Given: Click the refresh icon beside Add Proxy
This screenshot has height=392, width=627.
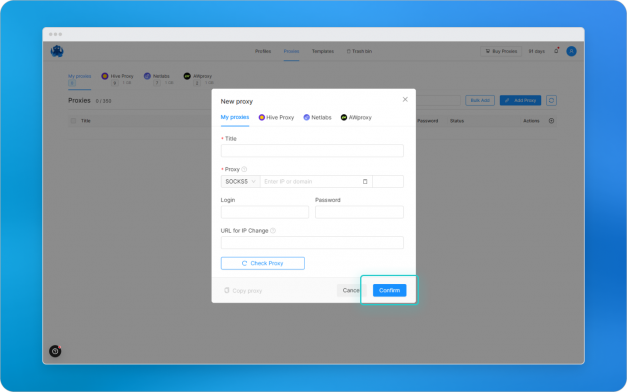Looking at the screenshot, I should click(x=551, y=100).
